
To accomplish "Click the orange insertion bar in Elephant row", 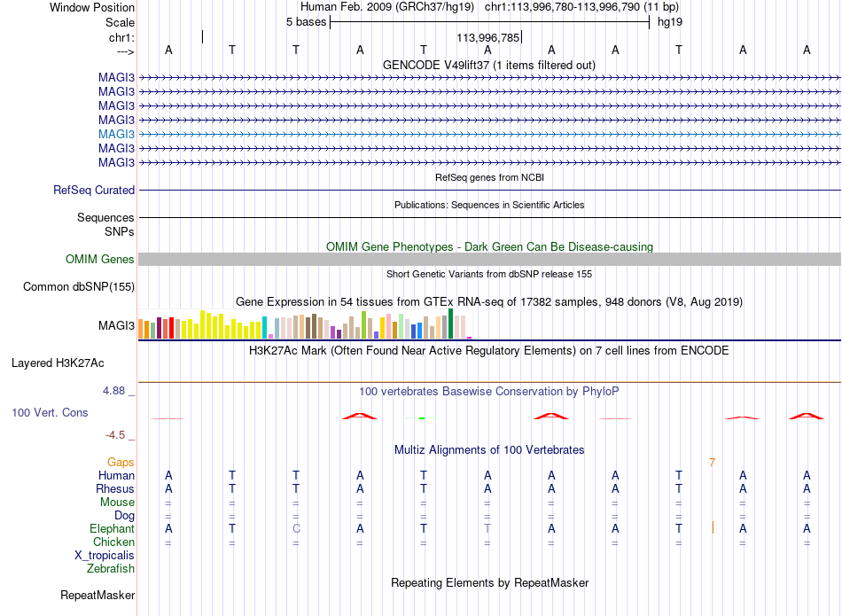I will [x=713, y=528].
